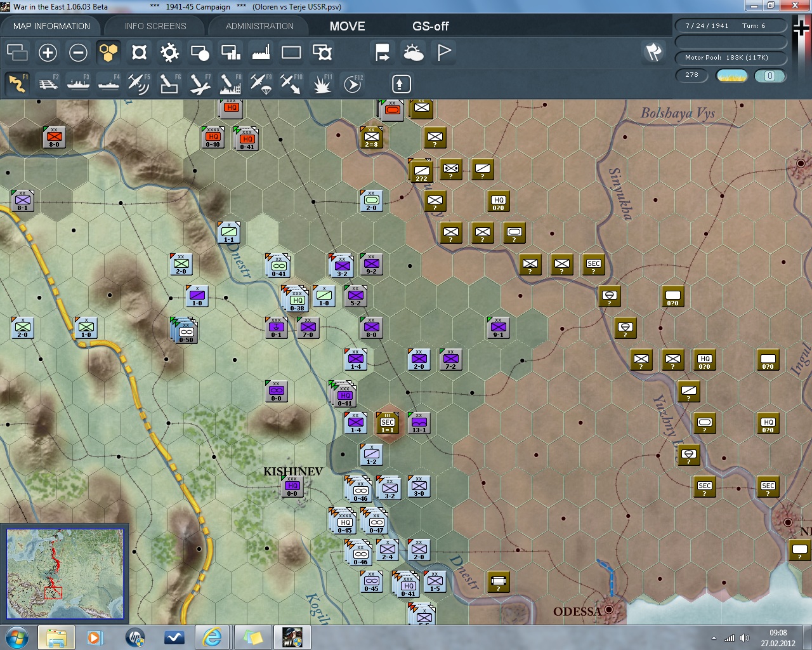Select the Kishinev HQ 0-0 counter

click(292, 486)
